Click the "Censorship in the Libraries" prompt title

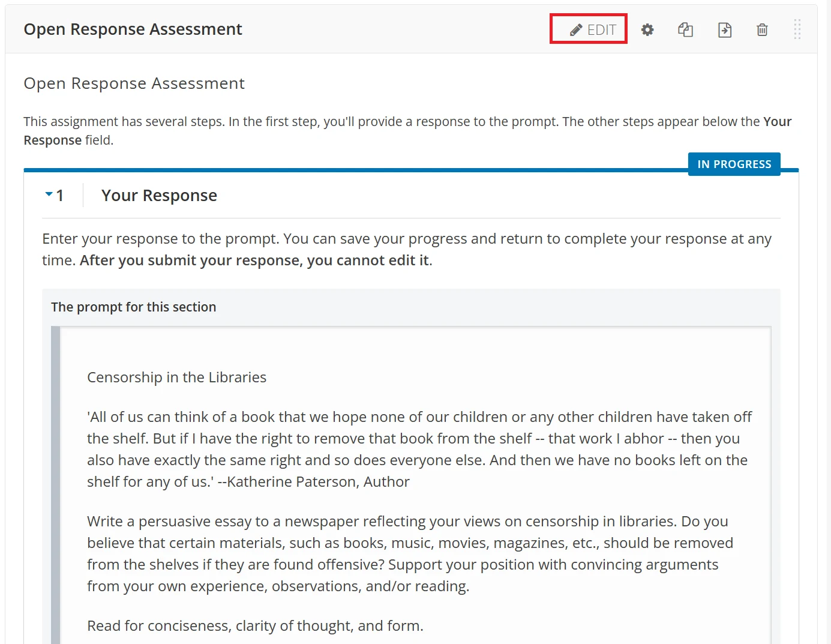176,377
